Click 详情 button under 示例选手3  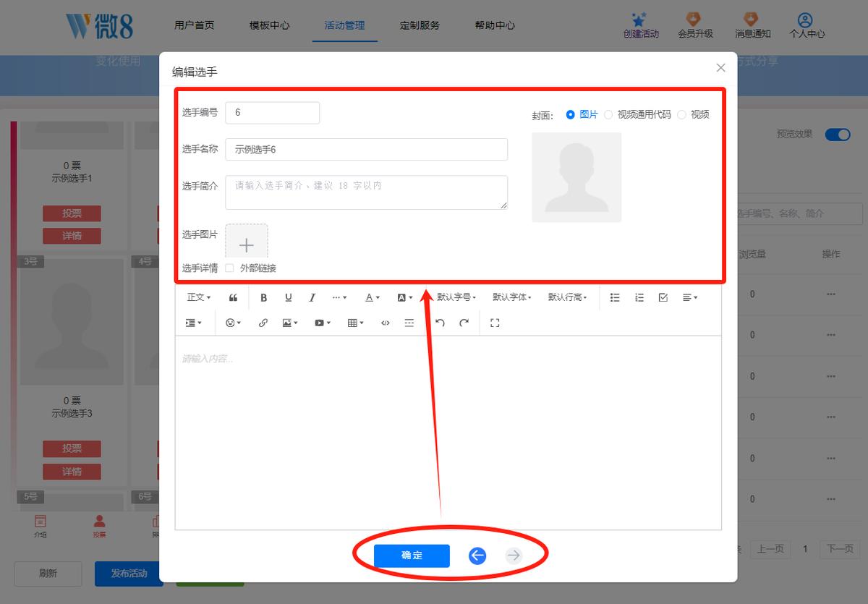72,472
